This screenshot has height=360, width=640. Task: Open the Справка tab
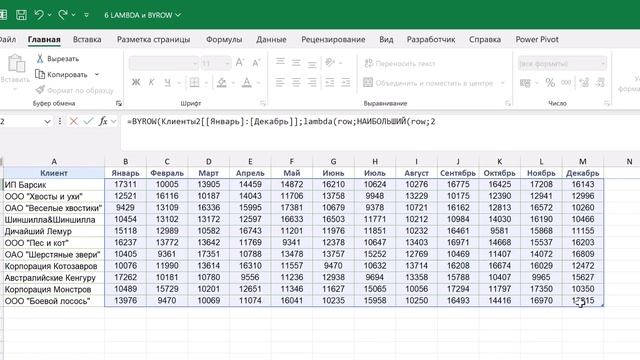click(x=484, y=40)
